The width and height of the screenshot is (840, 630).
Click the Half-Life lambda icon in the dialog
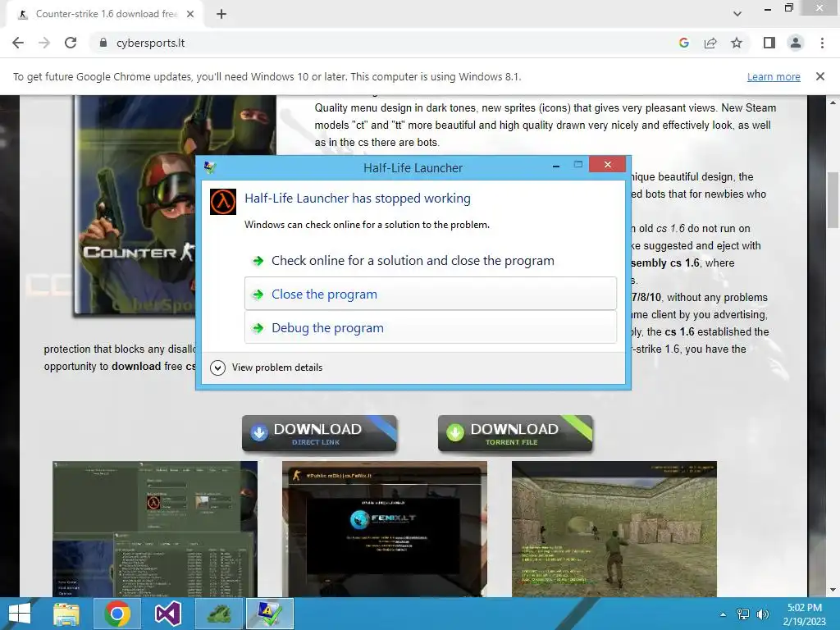point(223,202)
